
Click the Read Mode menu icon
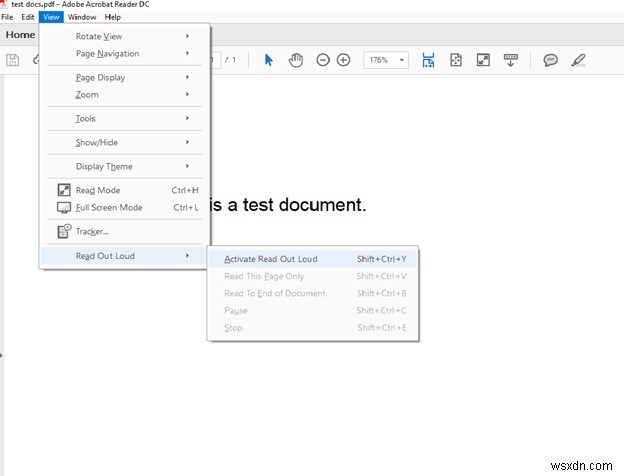tap(64, 190)
